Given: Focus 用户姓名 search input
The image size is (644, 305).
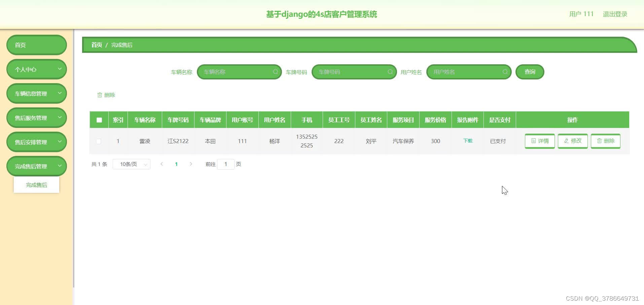Looking at the screenshot, I should pyautogui.click(x=469, y=72).
